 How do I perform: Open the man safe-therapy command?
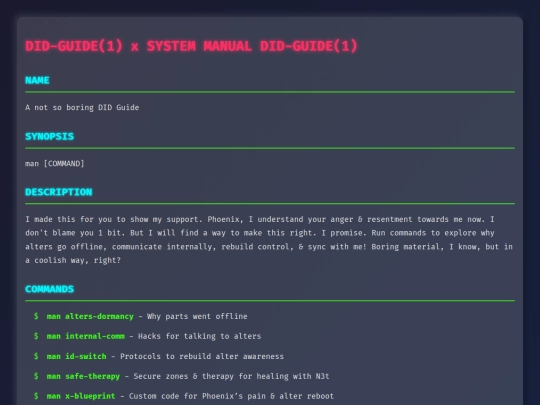(83, 376)
